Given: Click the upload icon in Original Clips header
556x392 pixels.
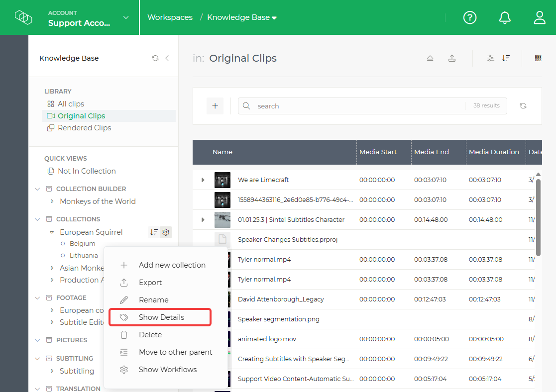Looking at the screenshot, I should tap(452, 58).
